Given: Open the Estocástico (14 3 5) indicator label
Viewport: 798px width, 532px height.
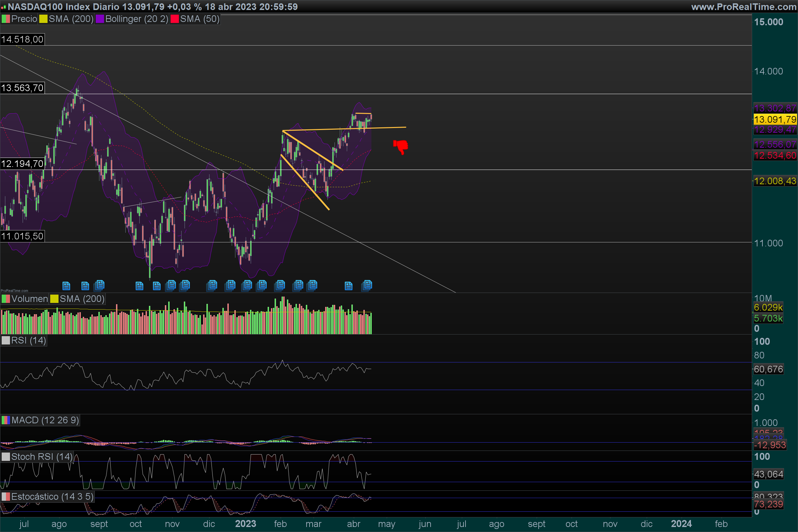Looking at the screenshot, I should [x=52, y=496].
